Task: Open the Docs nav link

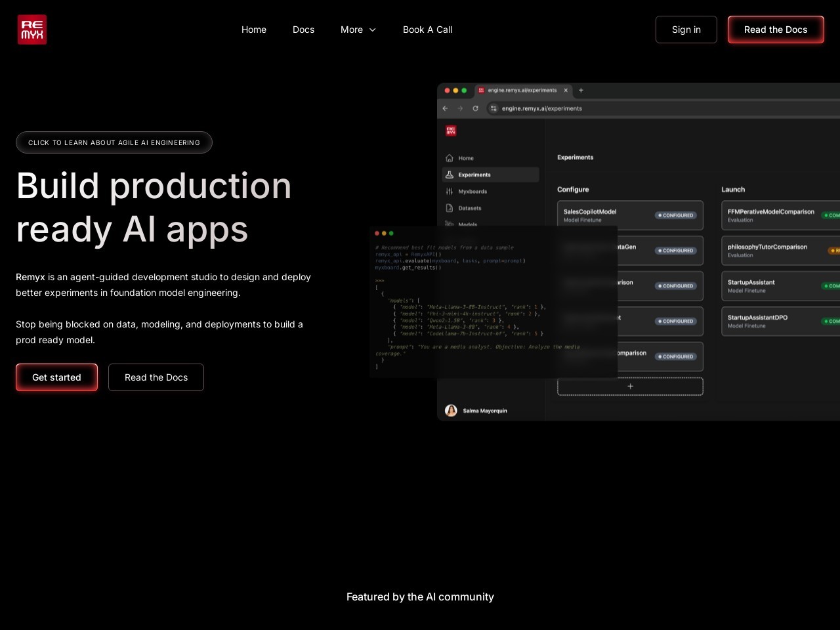Action: [303, 30]
